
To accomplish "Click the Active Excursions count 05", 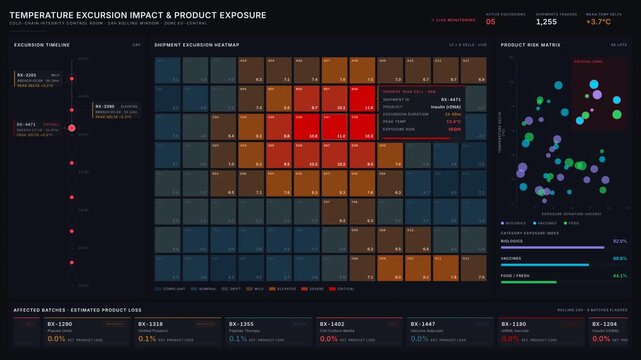I will [491, 22].
